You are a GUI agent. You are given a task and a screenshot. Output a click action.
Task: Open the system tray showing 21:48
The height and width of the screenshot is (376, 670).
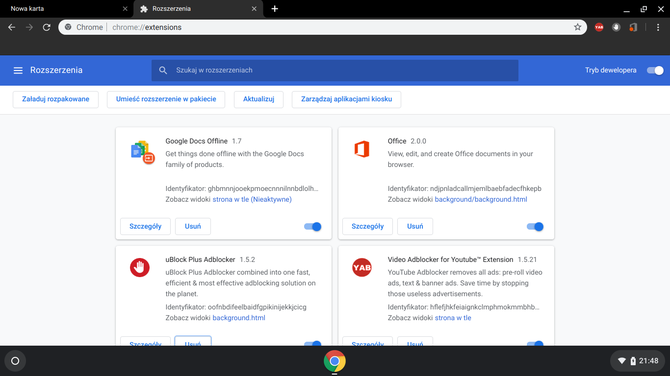click(x=638, y=361)
